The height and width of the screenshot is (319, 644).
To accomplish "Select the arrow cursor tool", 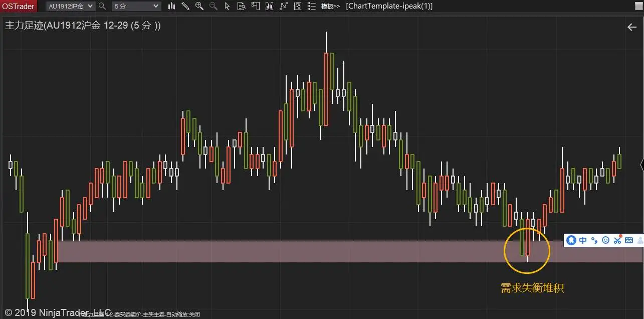I will click(x=227, y=6).
